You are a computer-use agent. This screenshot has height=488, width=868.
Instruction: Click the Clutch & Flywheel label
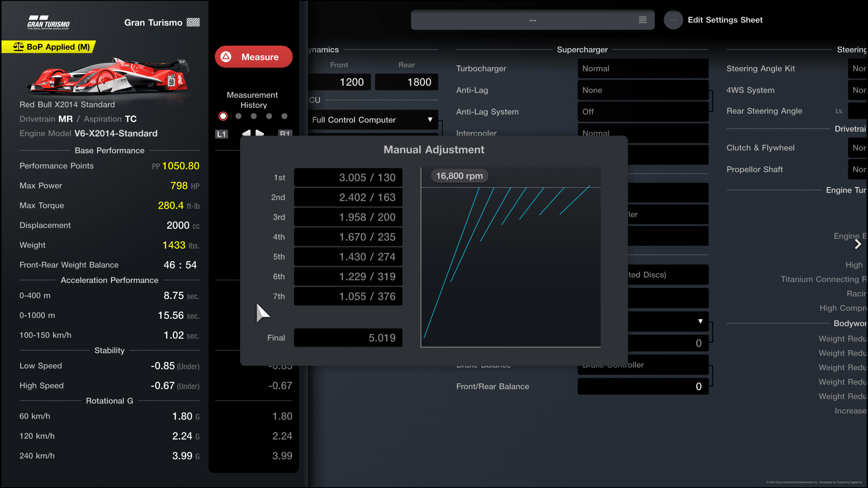760,148
